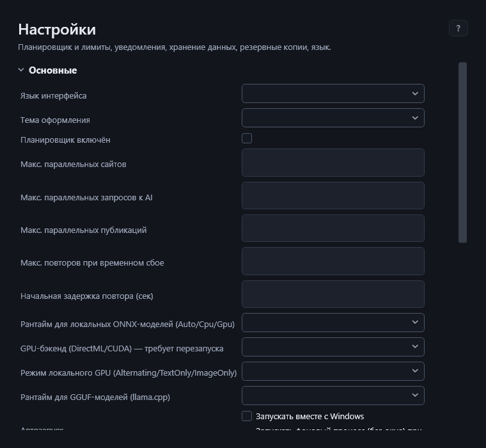Click the chevron arrow in Тема оформления
The height and width of the screenshot is (448, 486).
point(415,118)
